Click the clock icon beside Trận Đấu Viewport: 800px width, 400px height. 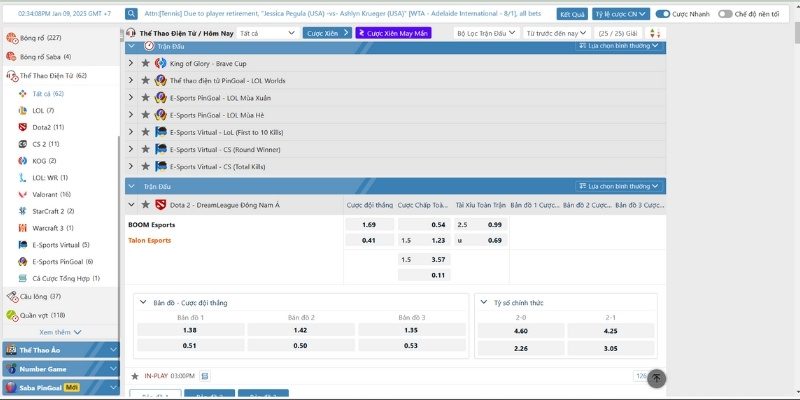click(x=149, y=46)
